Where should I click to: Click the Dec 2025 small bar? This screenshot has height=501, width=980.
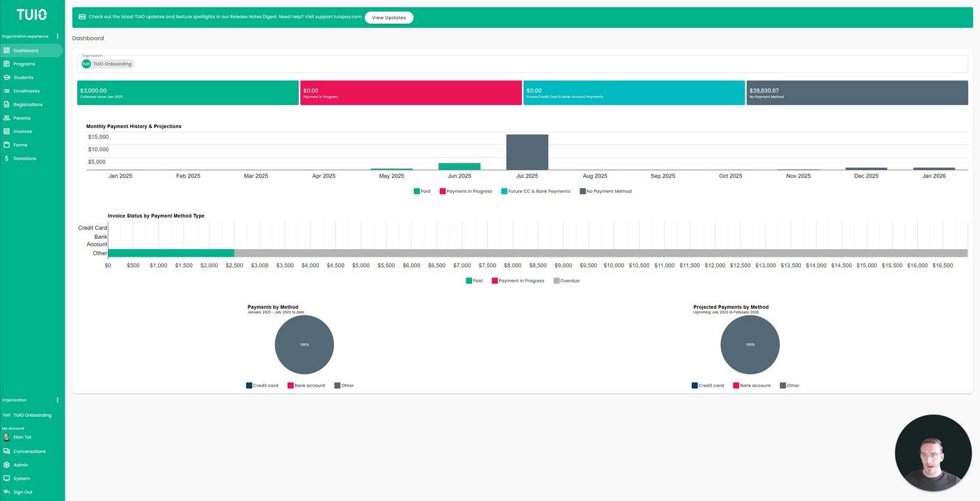tap(866, 168)
